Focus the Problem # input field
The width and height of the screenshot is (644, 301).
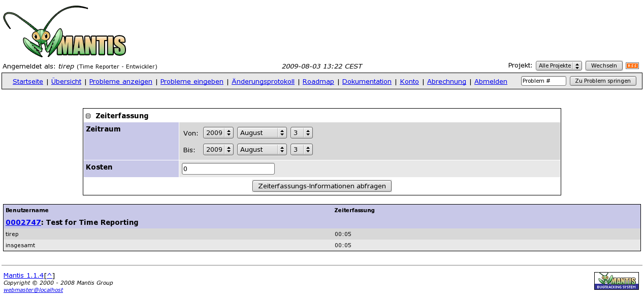pyautogui.click(x=543, y=81)
